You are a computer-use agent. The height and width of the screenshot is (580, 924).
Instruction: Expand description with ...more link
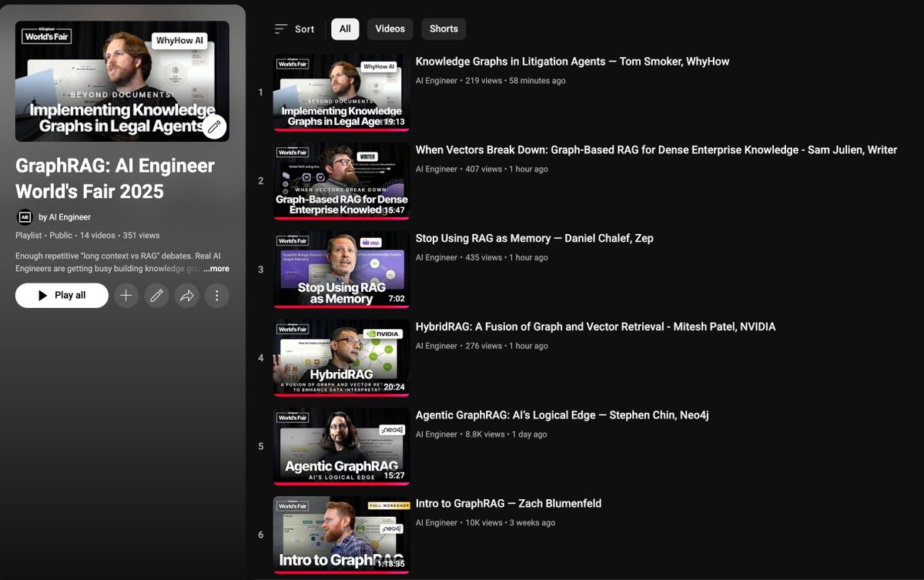[216, 269]
